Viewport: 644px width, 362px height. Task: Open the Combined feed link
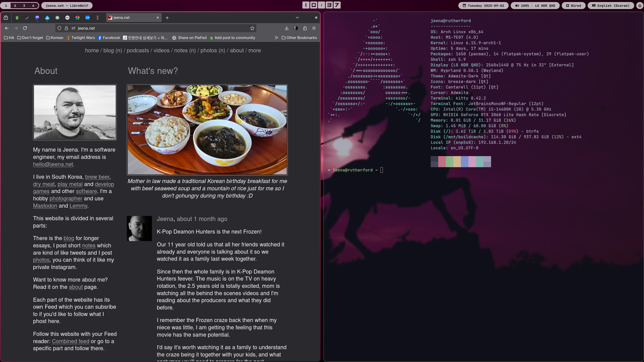click(x=70, y=341)
